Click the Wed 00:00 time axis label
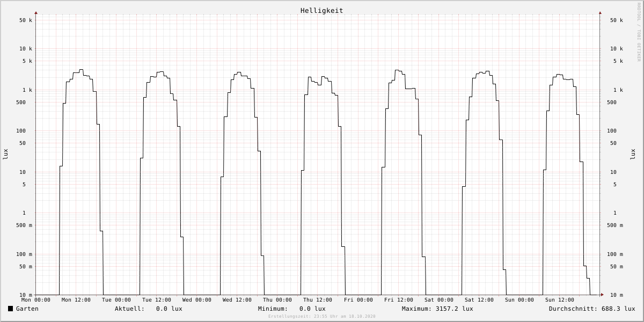The height and width of the screenshot is (322, 644). [x=197, y=300]
